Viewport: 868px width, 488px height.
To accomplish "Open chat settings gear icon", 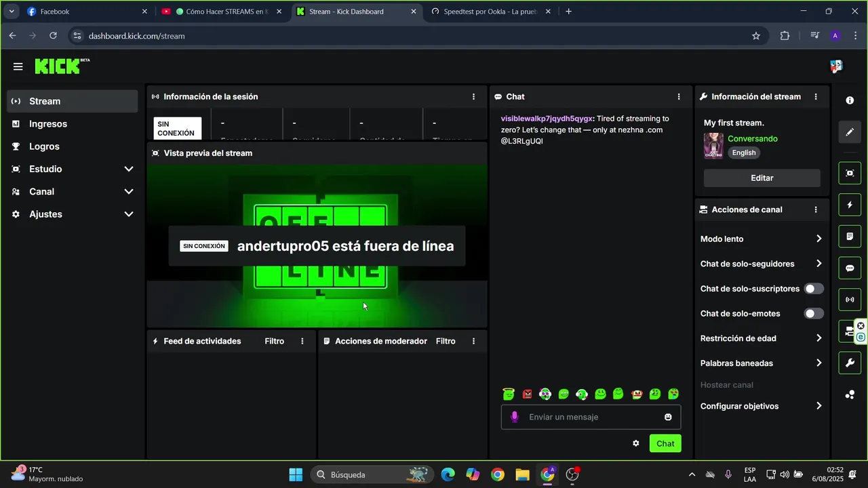I will click(x=636, y=443).
